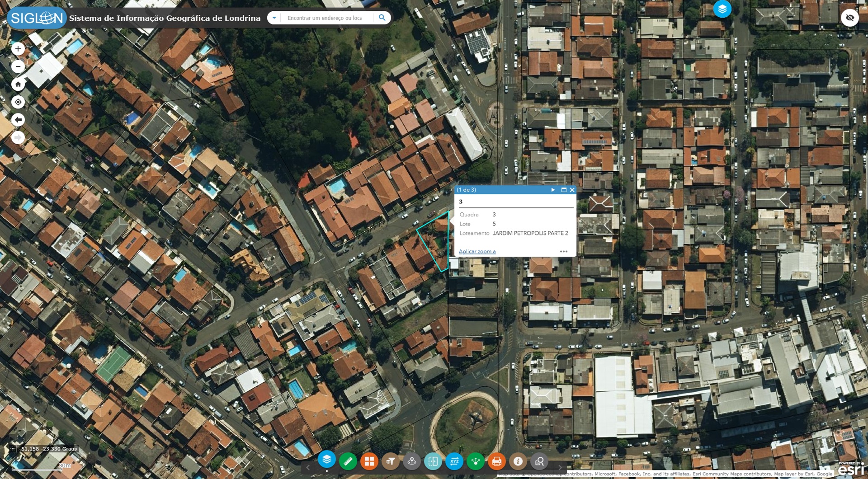Open the information about widget
868x479 pixels.
click(518, 461)
